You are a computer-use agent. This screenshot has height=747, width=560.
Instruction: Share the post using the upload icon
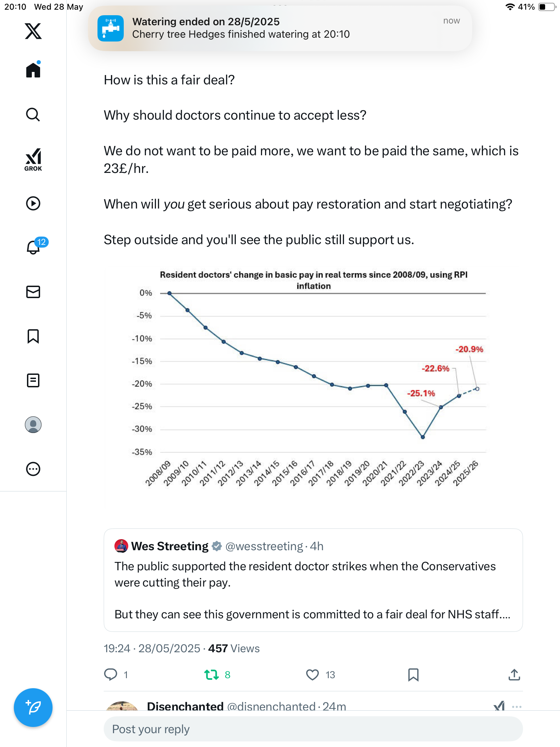point(514,675)
